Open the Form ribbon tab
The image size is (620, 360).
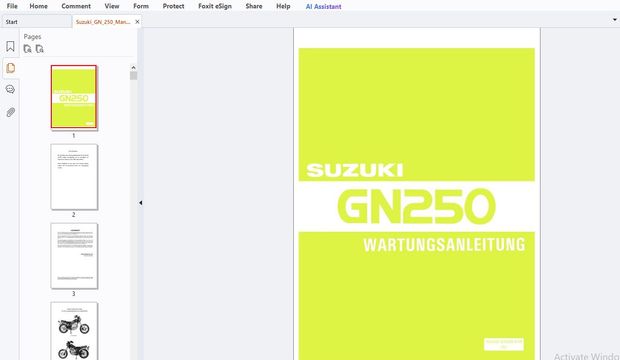(x=141, y=6)
